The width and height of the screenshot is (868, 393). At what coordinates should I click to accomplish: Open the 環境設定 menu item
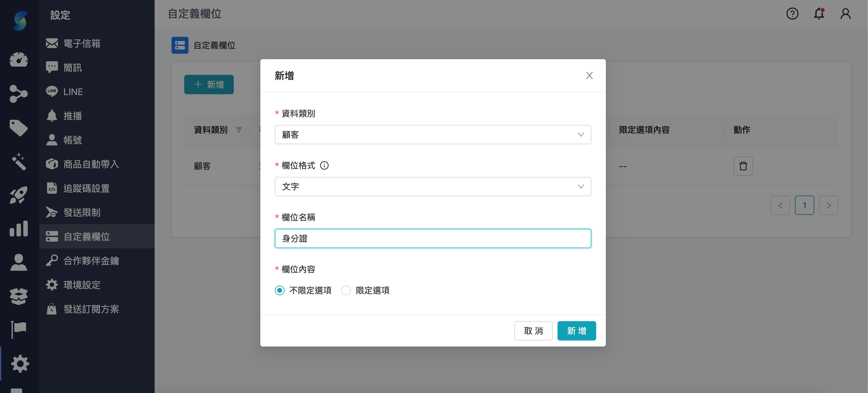tap(80, 285)
